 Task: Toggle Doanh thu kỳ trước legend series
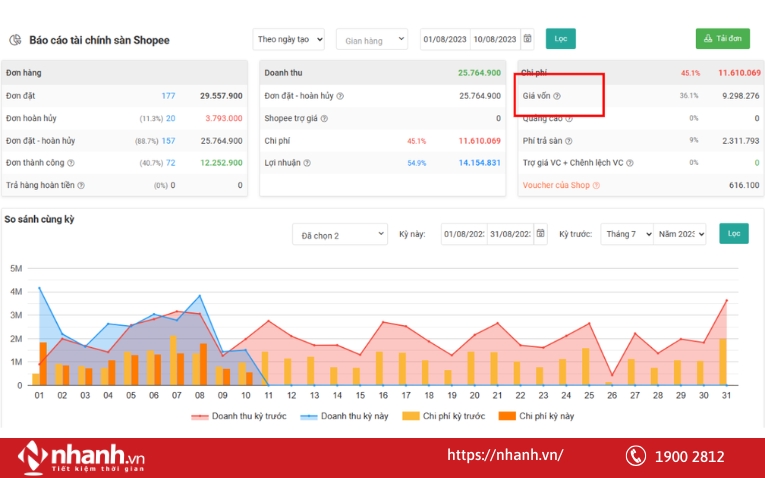pyautogui.click(x=239, y=416)
